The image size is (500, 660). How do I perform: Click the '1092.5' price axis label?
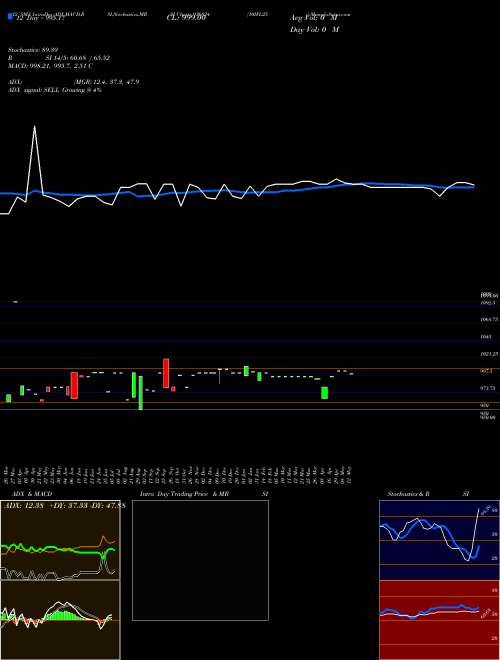pyautogui.click(x=488, y=303)
